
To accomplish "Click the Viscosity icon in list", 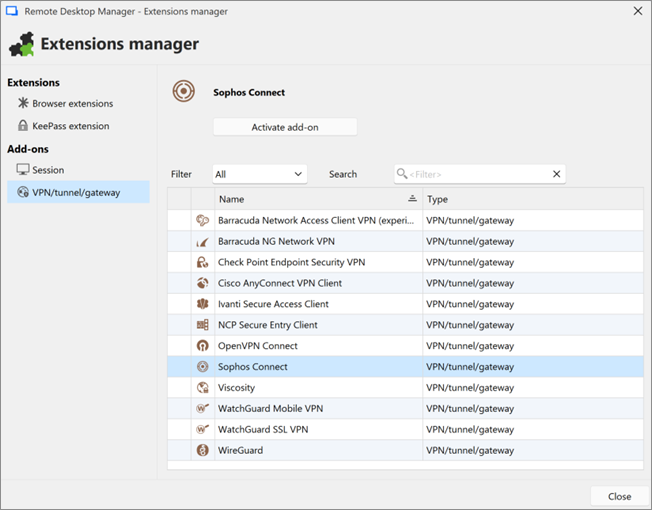I will pyautogui.click(x=203, y=387).
